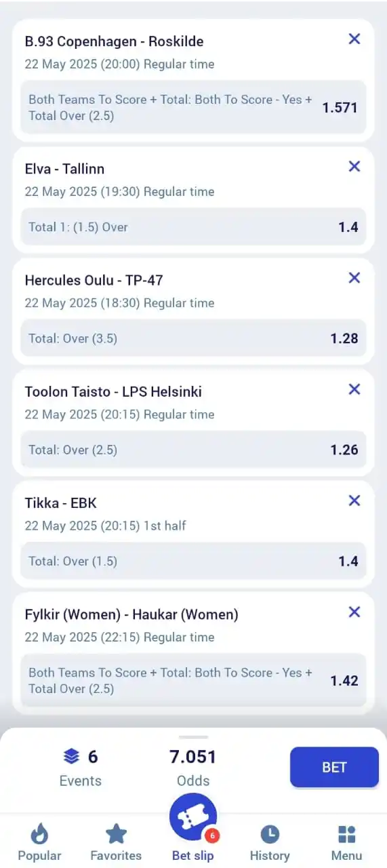387x868 pixels.
Task: Remove the Fylkir (Women) - Haukar (Women) bet
Action: [x=354, y=612]
